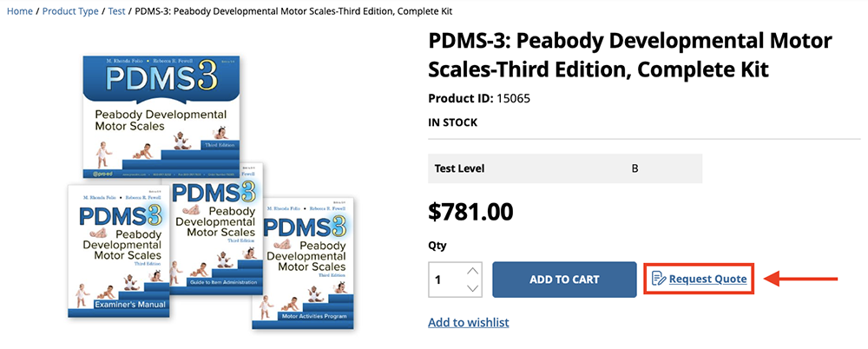The image size is (868, 349).
Task: Increase quantity with the up arrow
Action: (x=472, y=270)
